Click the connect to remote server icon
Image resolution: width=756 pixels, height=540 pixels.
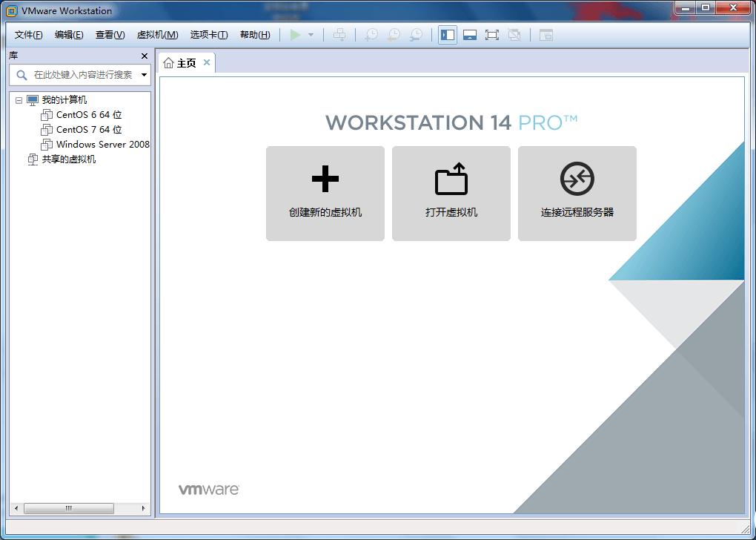[x=577, y=180]
